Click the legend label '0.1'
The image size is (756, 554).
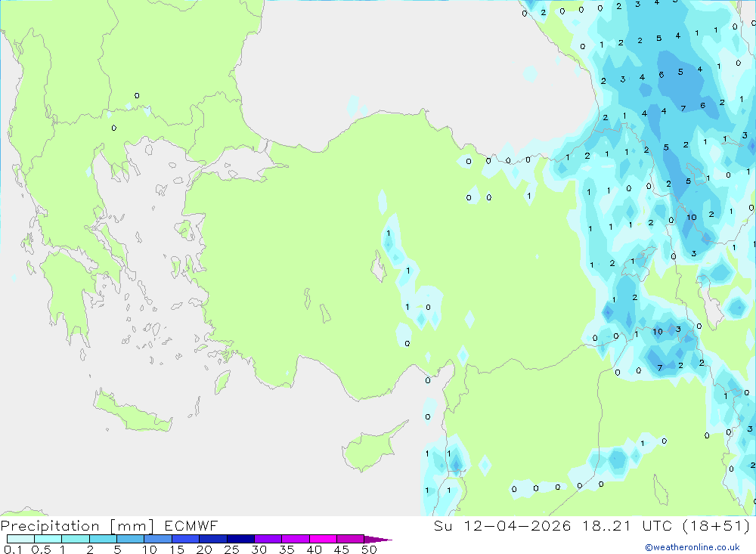click(x=13, y=549)
